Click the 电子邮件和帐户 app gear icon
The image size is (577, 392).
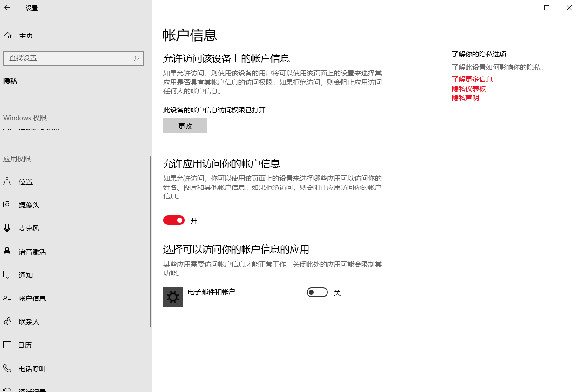coord(173,297)
